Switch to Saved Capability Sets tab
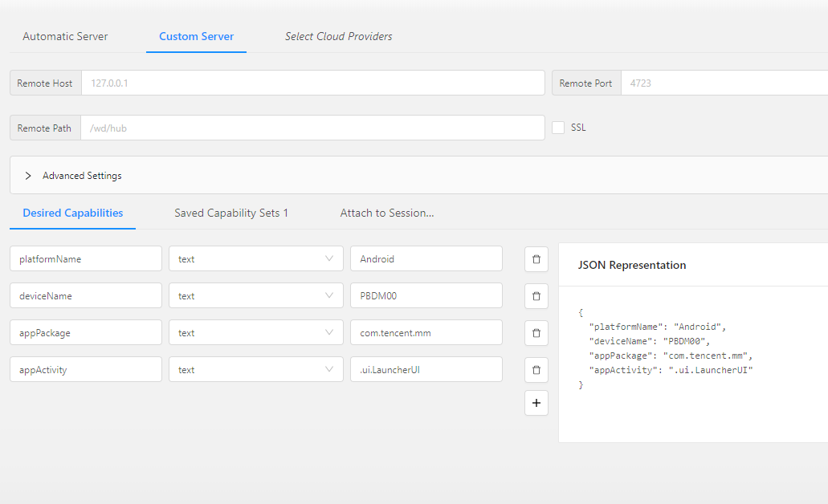Screen dimensions: 828x504 [230, 213]
